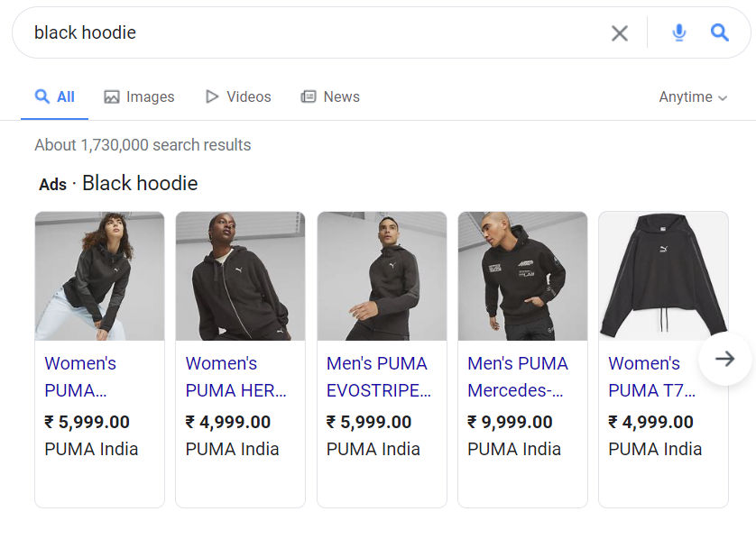Open Men's PUMA EVOSTRIPE hoodie link
The width and height of the screenshot is (756, 539).
pyautogui.click(x=379, y=377)
